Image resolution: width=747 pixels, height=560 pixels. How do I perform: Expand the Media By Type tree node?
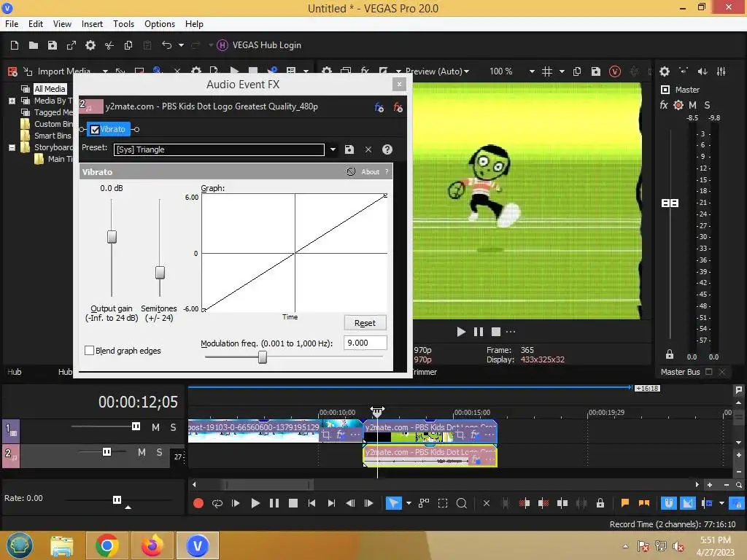coord(12,101)
